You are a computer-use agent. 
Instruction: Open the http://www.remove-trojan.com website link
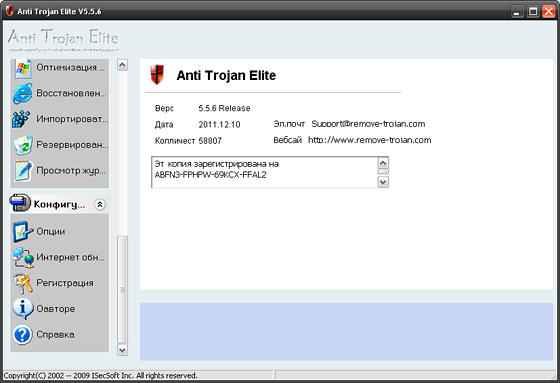(370, 140)
